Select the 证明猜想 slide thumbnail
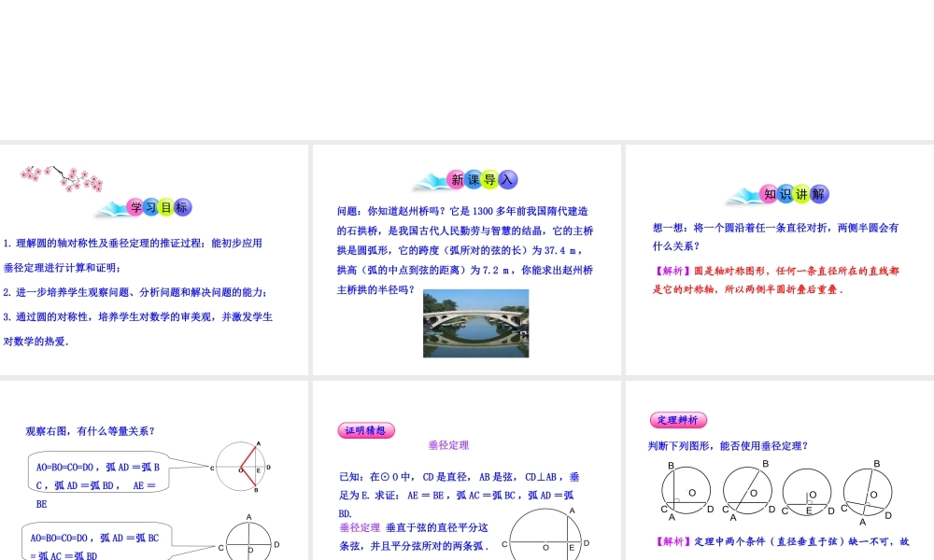Screen dimensions: 934x560 point(465,469)
